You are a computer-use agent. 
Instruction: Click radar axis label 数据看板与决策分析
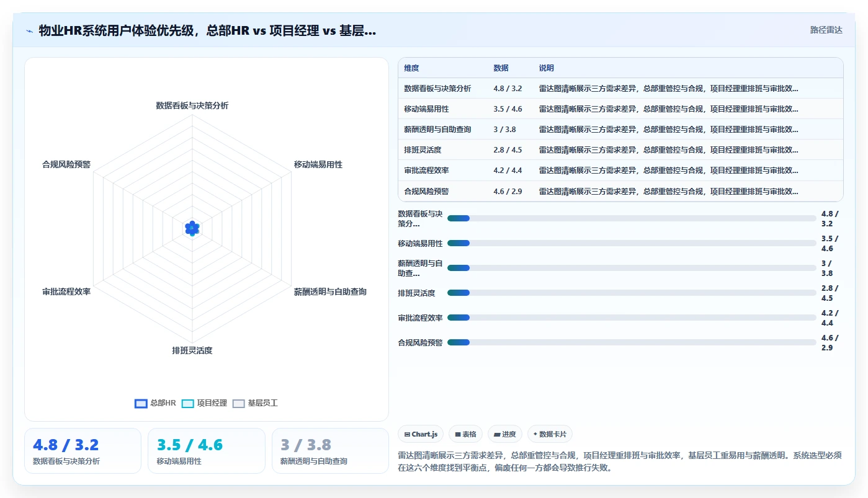(x=192, y=105)
